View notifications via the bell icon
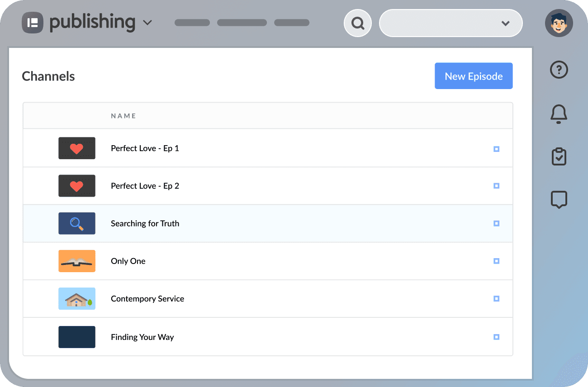 pos(559,114)
